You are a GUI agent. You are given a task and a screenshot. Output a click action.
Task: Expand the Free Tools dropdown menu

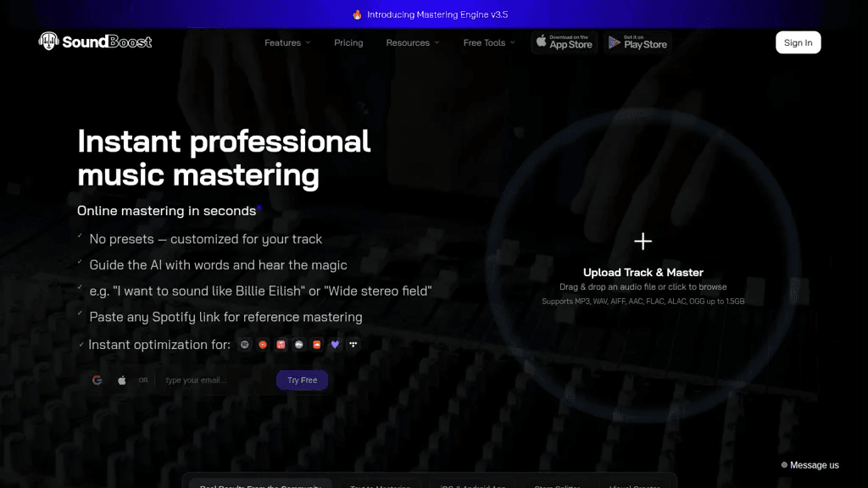click(489, 42)
